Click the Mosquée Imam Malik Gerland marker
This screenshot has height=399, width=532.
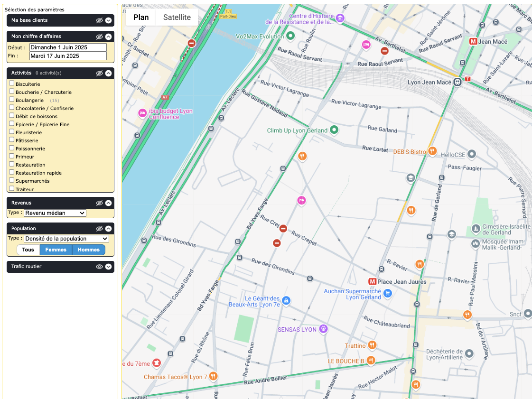476,243
